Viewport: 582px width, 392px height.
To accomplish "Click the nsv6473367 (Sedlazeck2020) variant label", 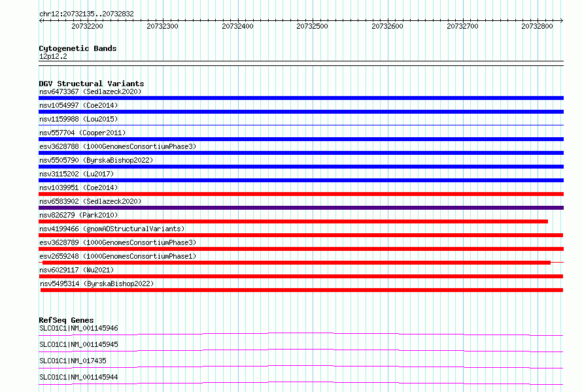I will click(x=90, y=91).
